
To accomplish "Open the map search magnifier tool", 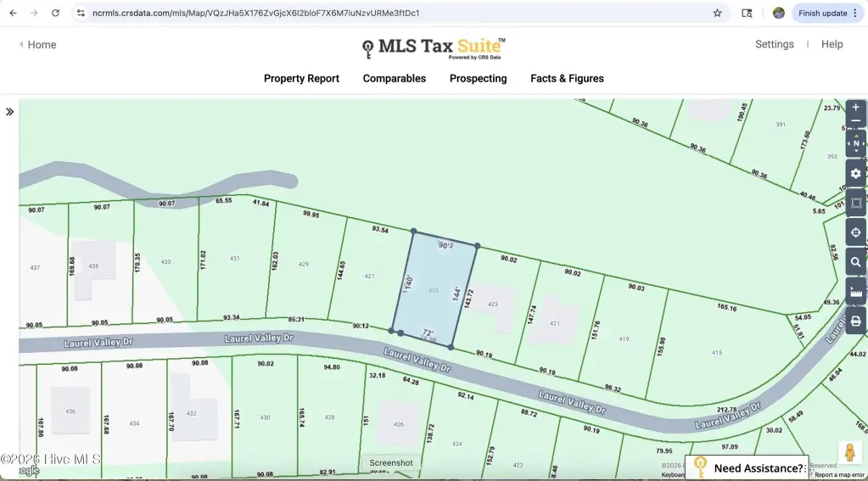I will 856,262.
